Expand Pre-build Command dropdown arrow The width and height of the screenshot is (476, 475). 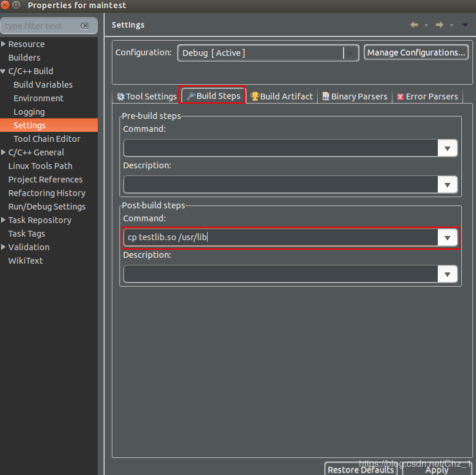point(447,148)
